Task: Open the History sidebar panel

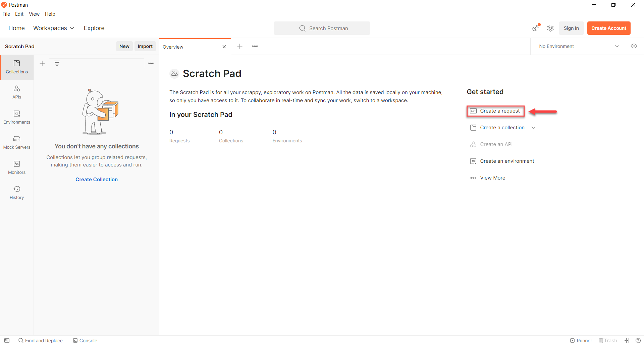Action: (17, 193)
